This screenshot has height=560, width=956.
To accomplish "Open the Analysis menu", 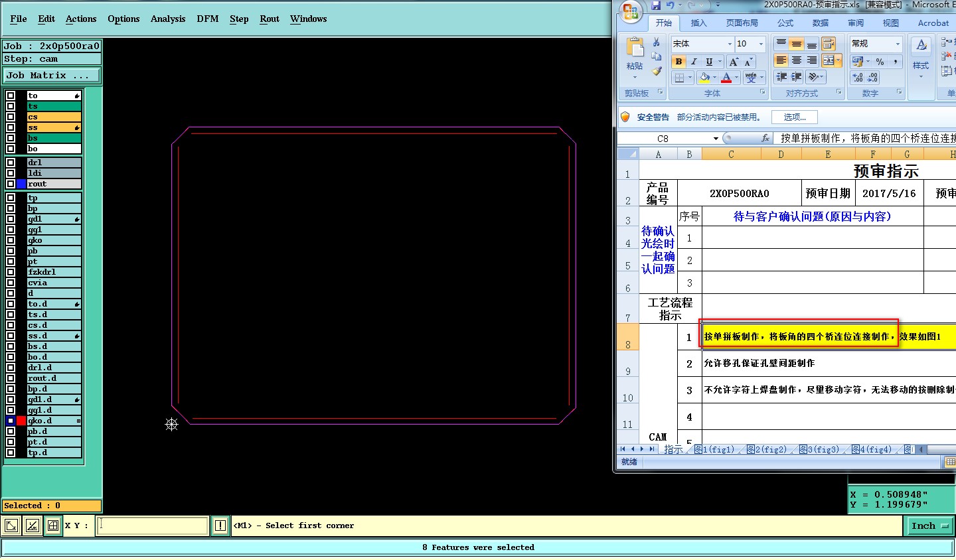I will [x=168, y=19].
